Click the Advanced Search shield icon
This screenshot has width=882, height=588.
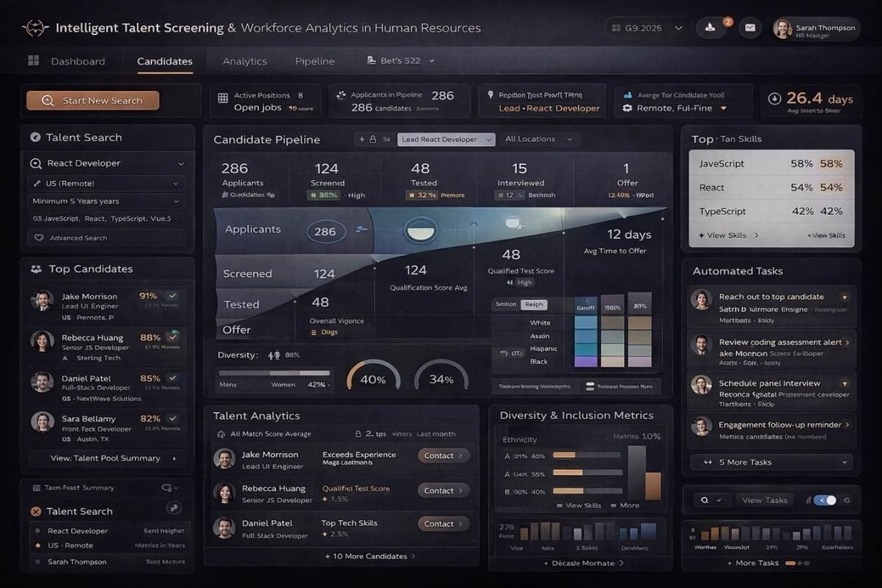click(38, 238)
